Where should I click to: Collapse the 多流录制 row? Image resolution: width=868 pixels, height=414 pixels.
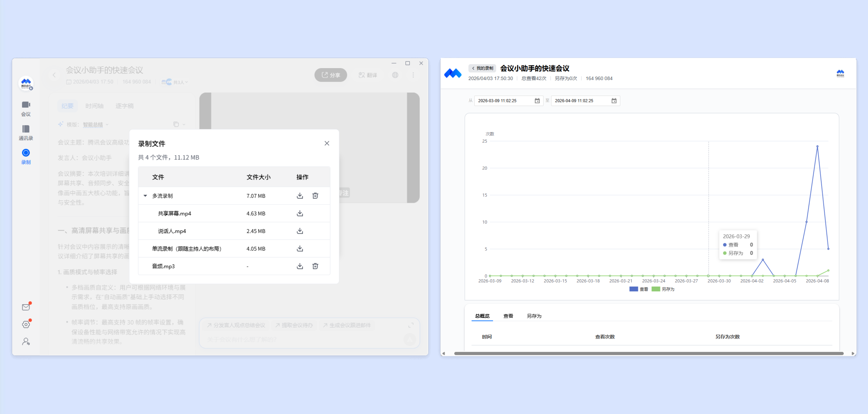[145, 196]
